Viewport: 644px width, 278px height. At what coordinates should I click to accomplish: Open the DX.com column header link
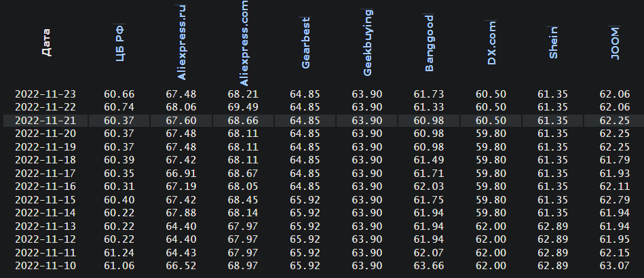click(x=491, y=43)
